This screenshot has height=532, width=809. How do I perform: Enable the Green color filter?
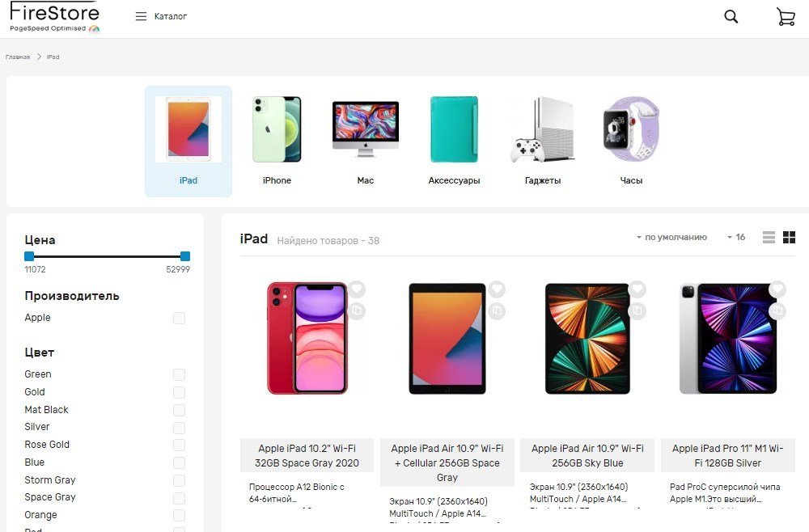click(x=179, y=375)
